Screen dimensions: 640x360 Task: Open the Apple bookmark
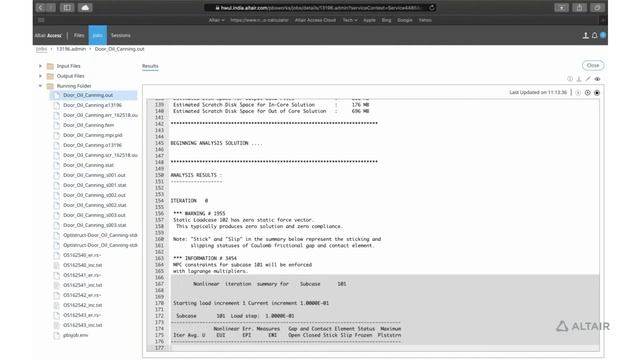pyautogui.click(x=369, y=20)
